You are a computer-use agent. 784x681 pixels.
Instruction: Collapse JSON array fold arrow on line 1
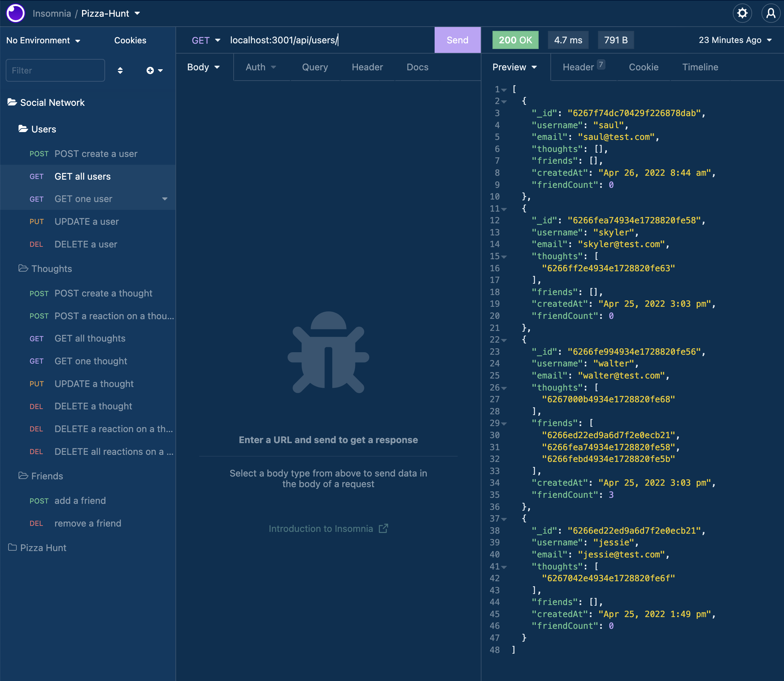point(504,90)
